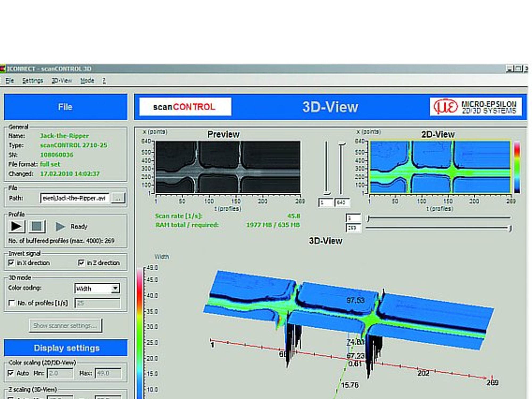Stop profile acquisition with the Stop button
Viewport: 532px width, 399px height.
37,226
